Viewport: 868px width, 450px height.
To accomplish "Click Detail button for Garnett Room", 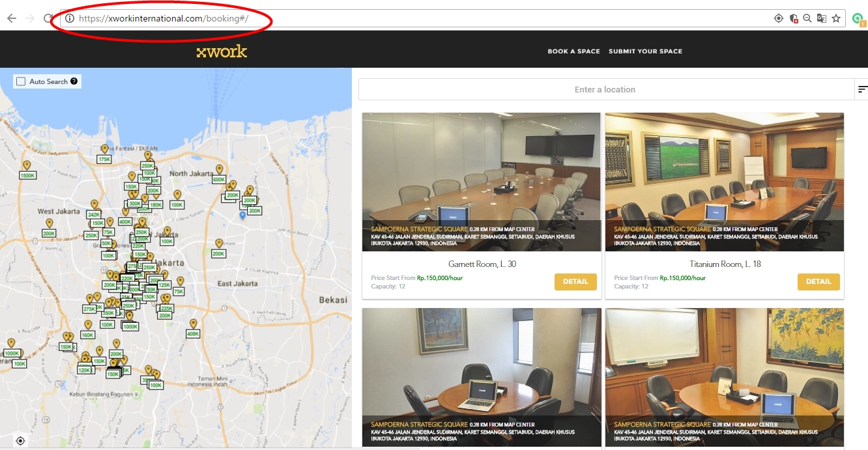I will click(575, 281).
